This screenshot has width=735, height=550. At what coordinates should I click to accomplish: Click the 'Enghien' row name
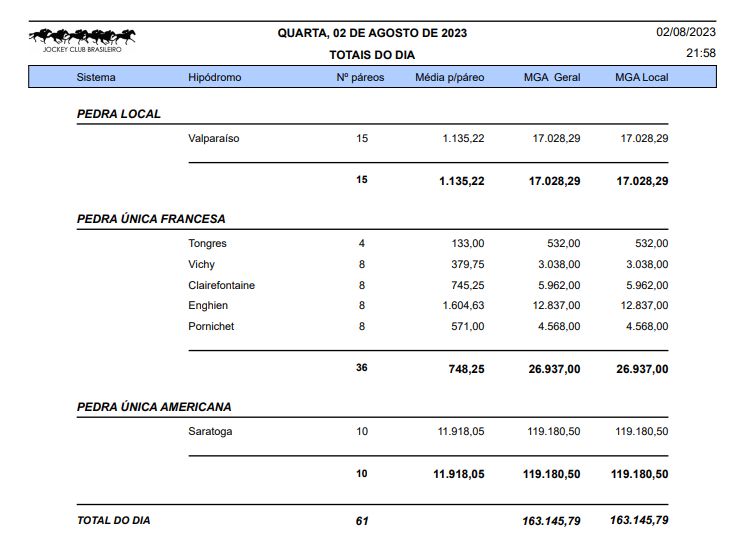pyautogui.click(x=208, y=306)
